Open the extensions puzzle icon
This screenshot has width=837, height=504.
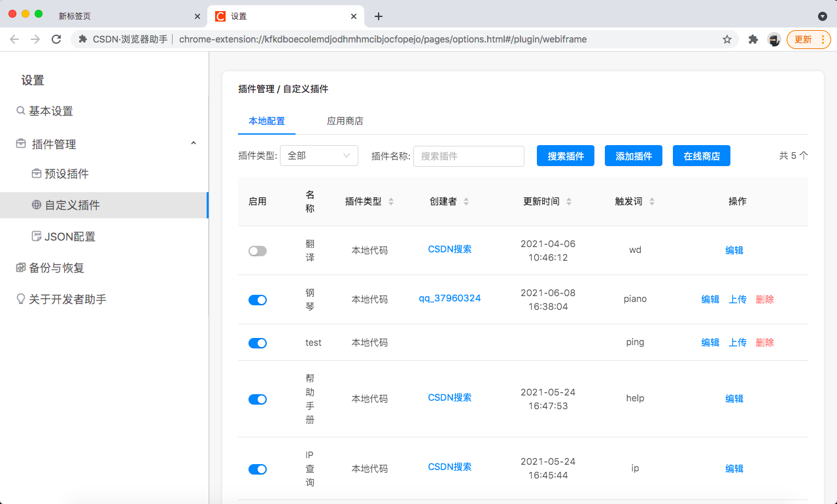pyautogui.click(x=753, y=39)
